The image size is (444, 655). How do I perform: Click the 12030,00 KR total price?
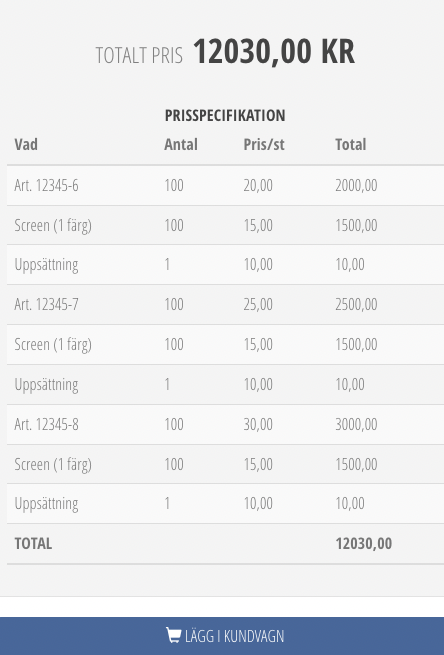pos(274,51)
